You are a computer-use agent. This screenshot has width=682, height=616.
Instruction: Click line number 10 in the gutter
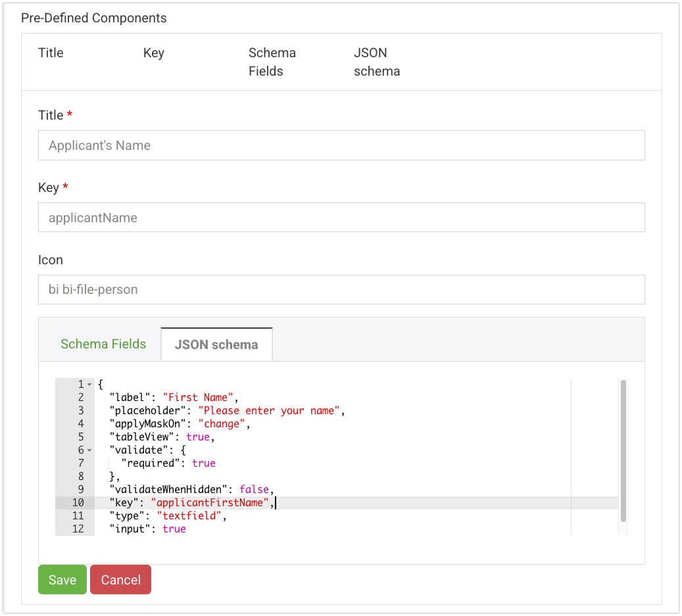[78, 503]
